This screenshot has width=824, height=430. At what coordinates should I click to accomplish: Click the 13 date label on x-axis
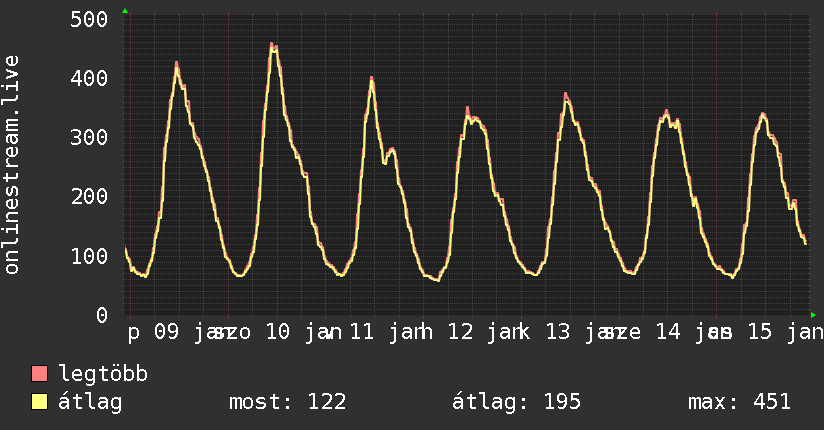558,332
